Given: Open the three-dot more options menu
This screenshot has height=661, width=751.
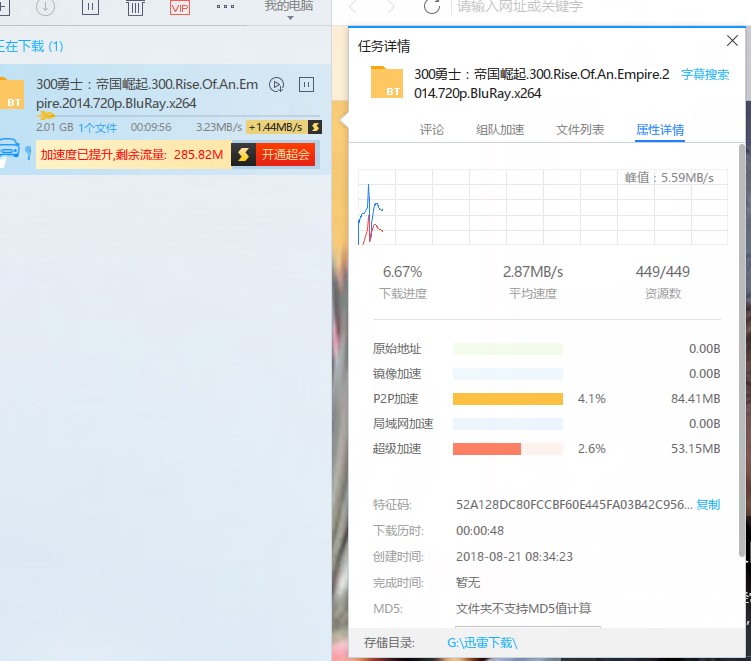Looking at the screenshot, I should coord(225,6).
